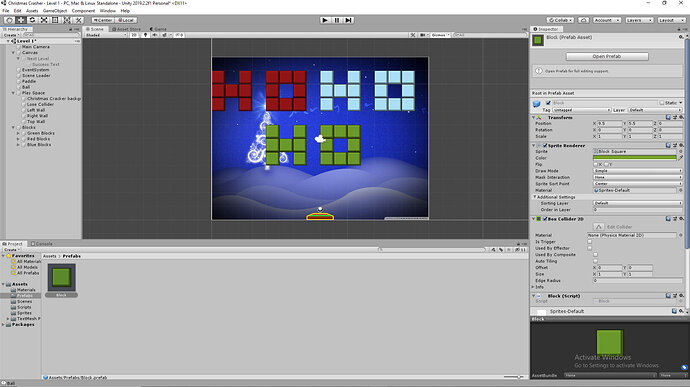Expand Green Blocks in Hierarchy
690x387 pixels.
click(18, 133)
